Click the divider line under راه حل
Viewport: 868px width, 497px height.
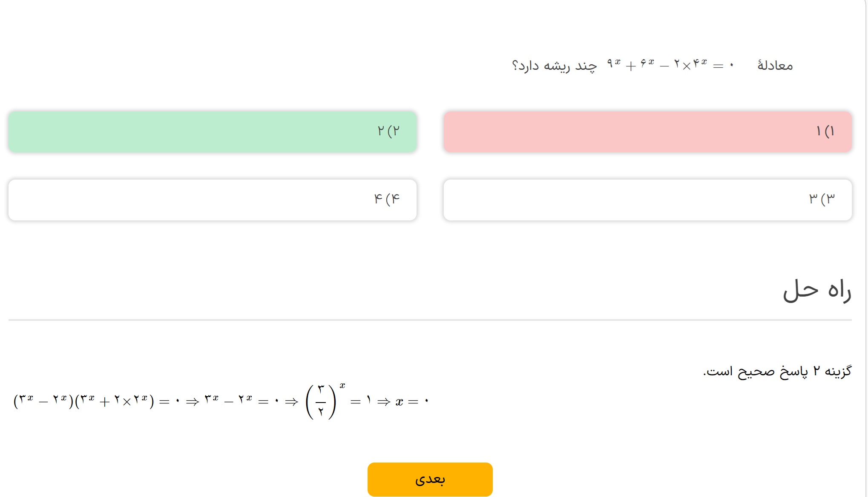click(x=430, y=320)
